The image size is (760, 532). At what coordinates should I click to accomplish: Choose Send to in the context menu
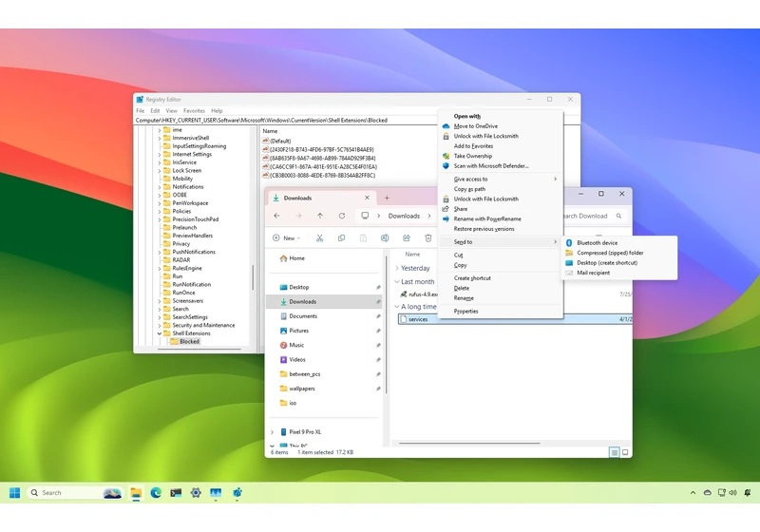[x=501, y=241]
